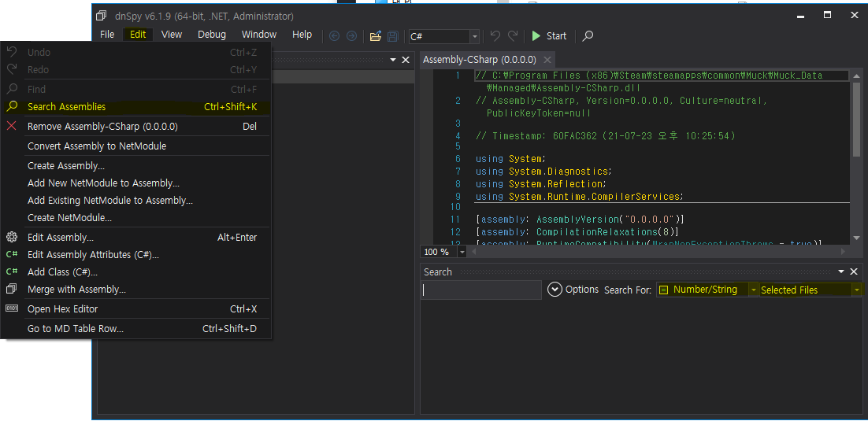Choose Open Hex Editor entry
The image size is (868, 421).
click(136, 309)
